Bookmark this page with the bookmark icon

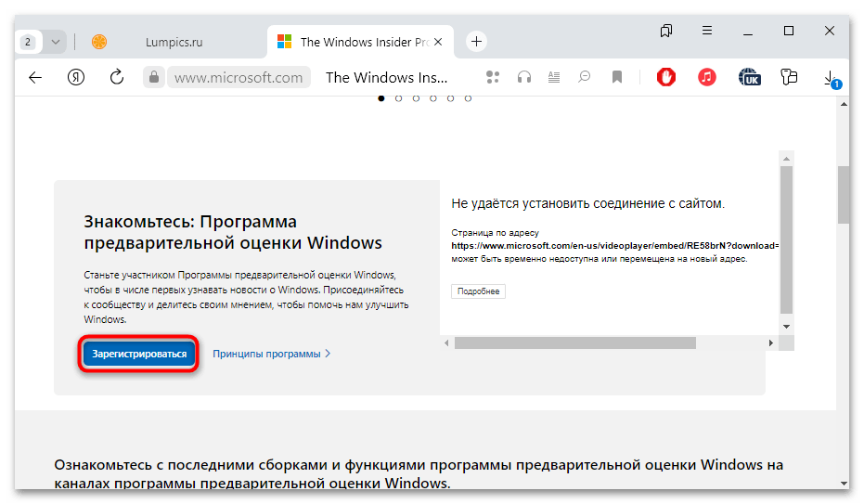click(x=617, y=77)
